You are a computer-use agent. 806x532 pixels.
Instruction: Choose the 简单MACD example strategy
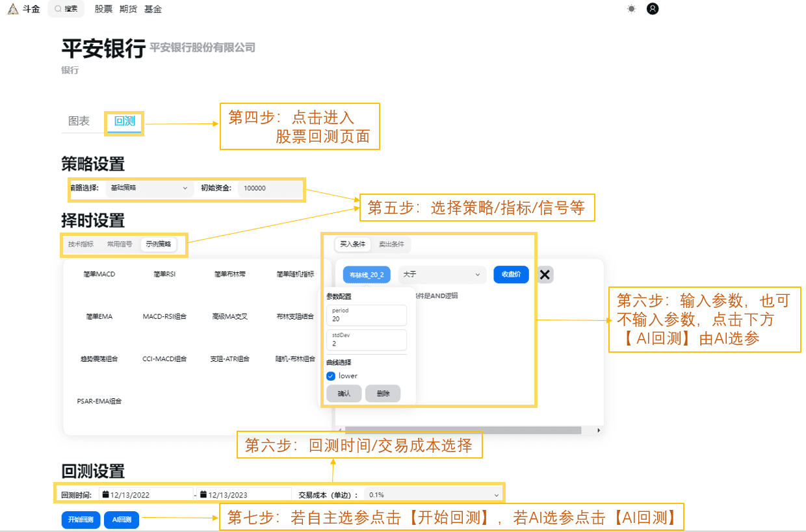[100, 274]
